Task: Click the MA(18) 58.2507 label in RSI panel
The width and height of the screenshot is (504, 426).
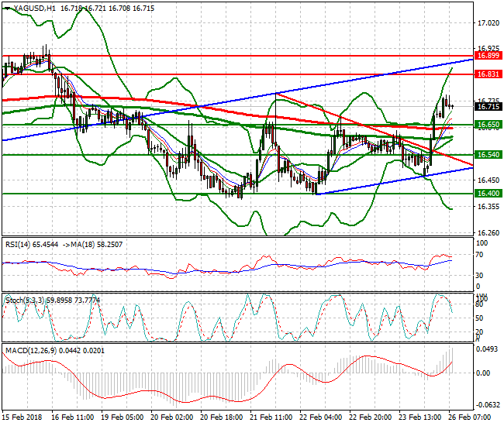Action: click(96, 245)
